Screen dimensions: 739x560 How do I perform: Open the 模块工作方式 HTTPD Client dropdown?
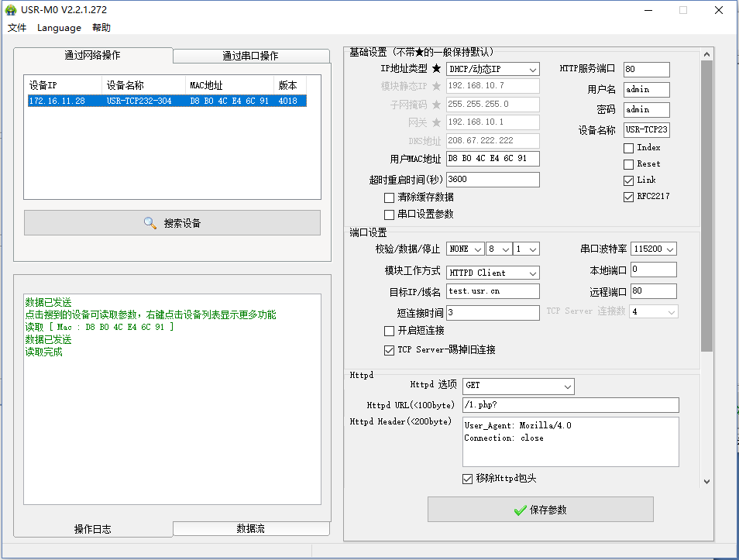click(x=493, y=273)
